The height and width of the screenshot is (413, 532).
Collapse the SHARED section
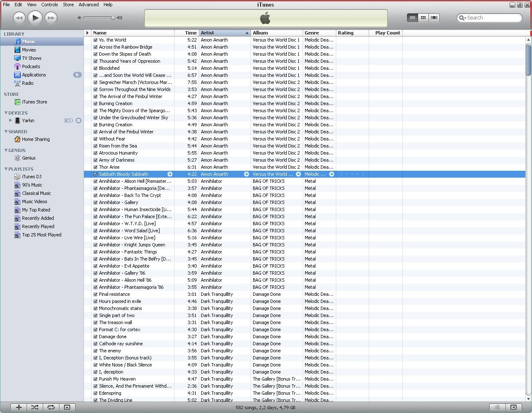[x=6, y=131]
